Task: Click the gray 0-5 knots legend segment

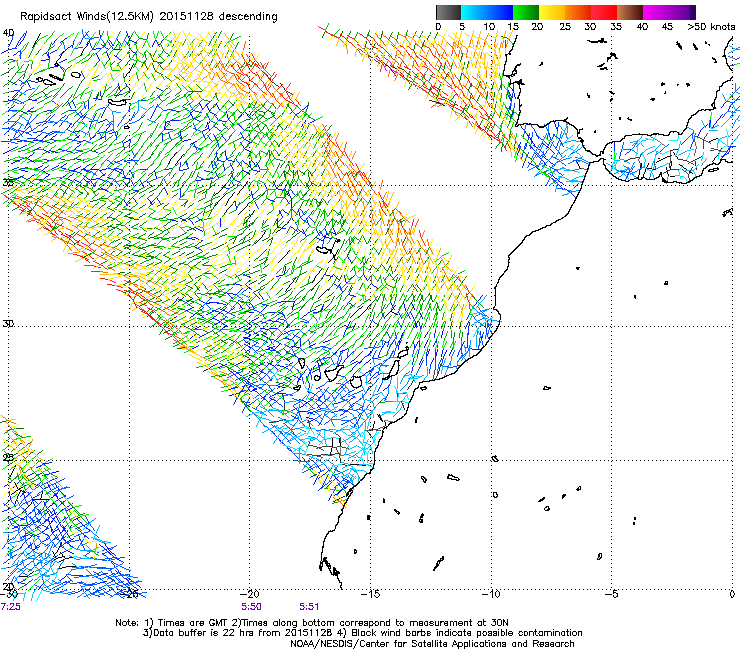Action: (448, 12)
